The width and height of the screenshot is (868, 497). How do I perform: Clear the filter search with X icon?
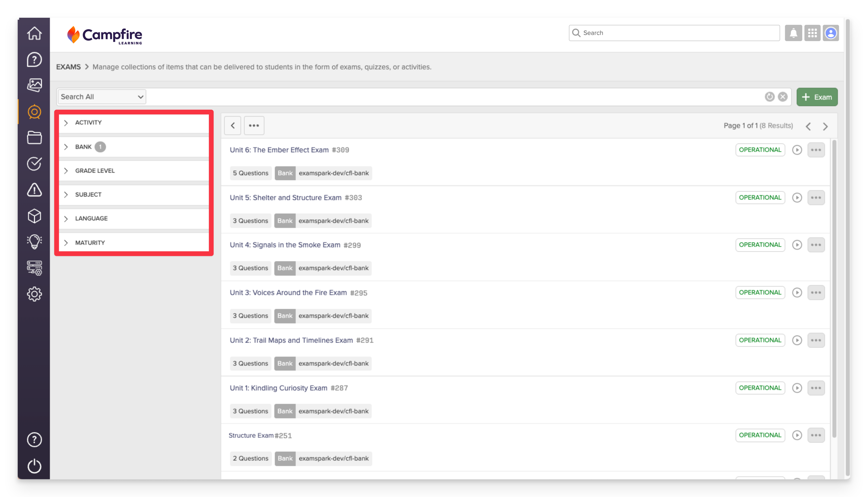click(783, 97)
